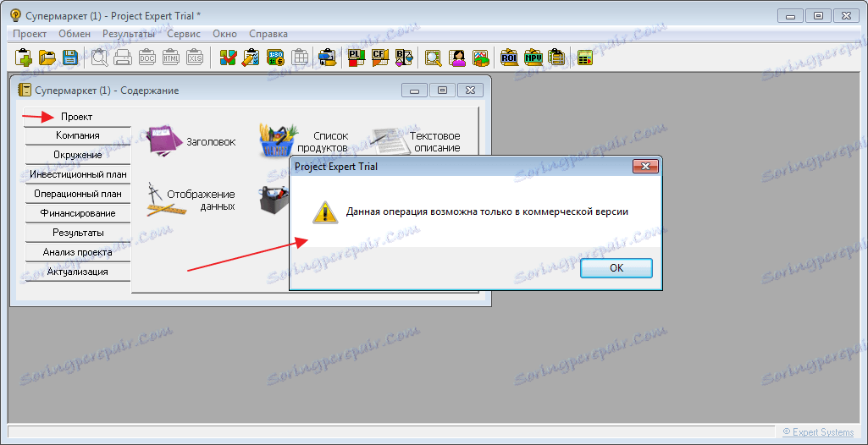Viewport: 868px width, 445px height.
Task: Close the Содержание child window
Action: click(x=470, y=91)
